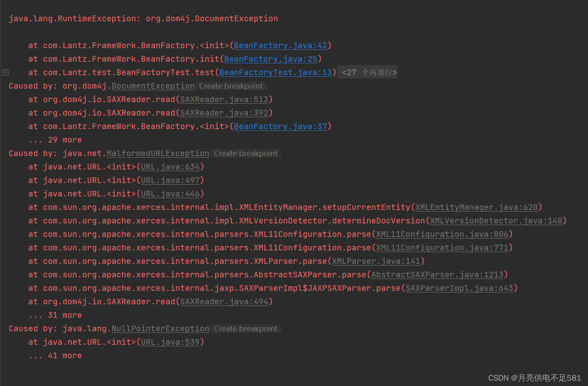Open the XML11Configuration.java:771 link
The width and height of the screenshot is (588, 386).
click(x=442, y=248)
